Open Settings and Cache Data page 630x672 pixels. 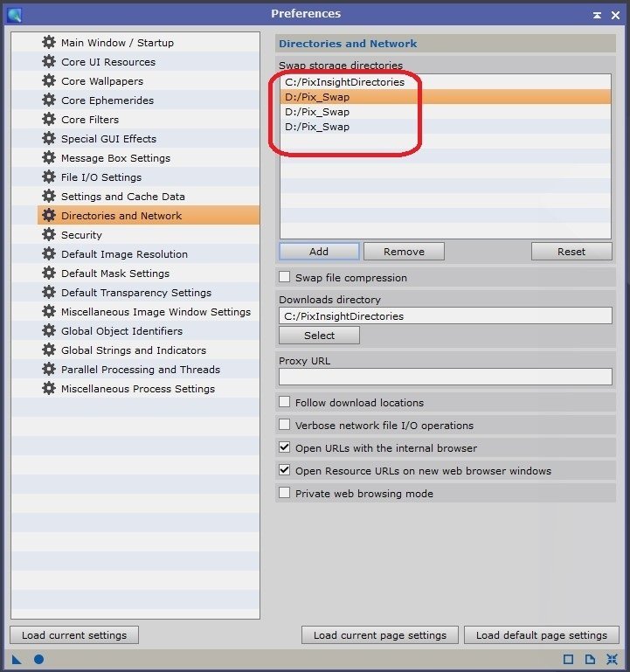point(149,197)
